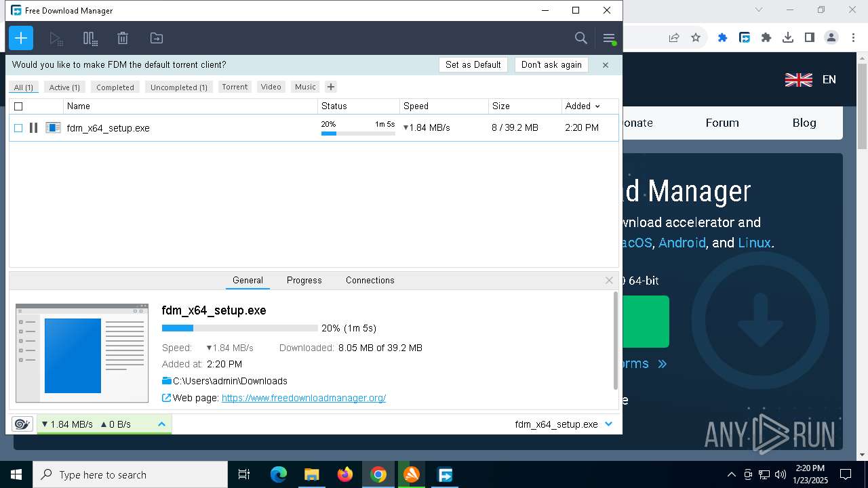Click Set as Default button
Viewport: 868px width, 488px height.
(473, 65)
